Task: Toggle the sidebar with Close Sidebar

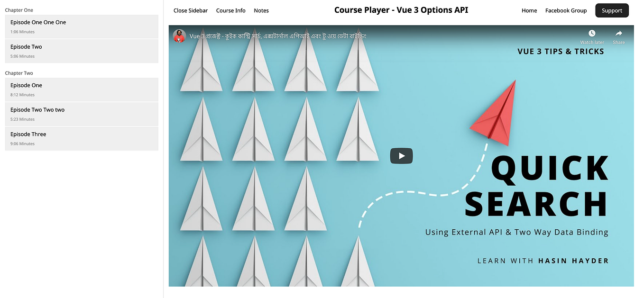Action: (191, 10)
